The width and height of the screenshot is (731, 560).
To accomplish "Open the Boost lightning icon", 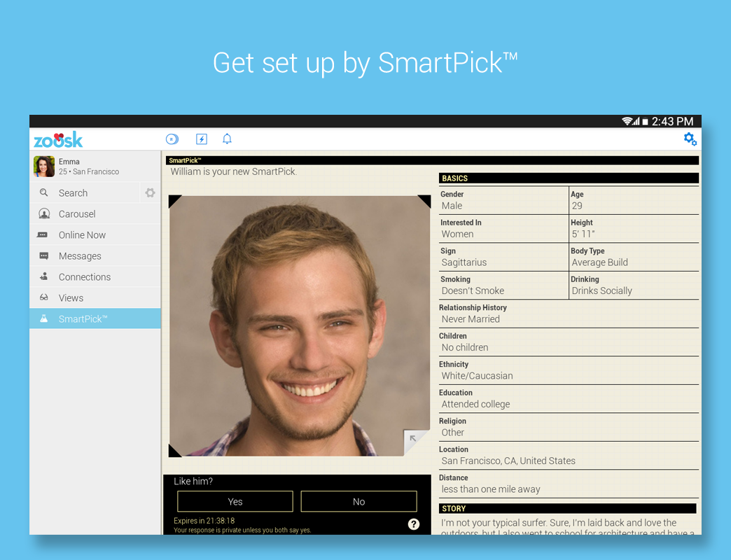I will (x=202, y=139).
